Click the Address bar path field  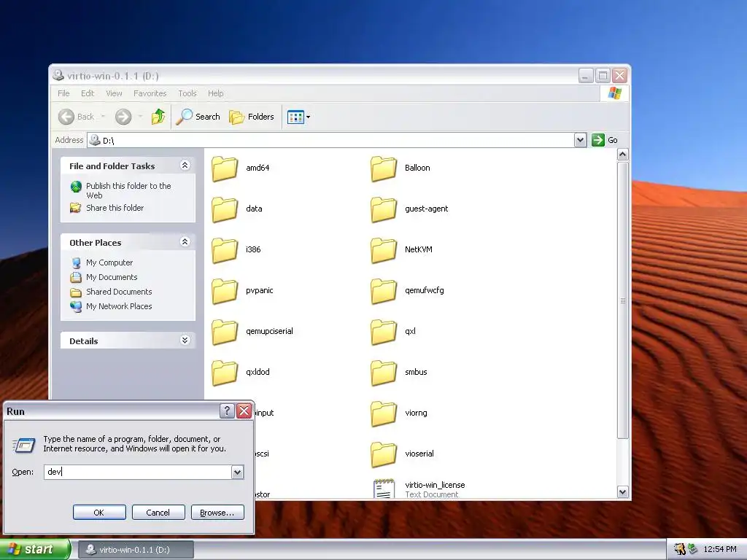point(331,140)
